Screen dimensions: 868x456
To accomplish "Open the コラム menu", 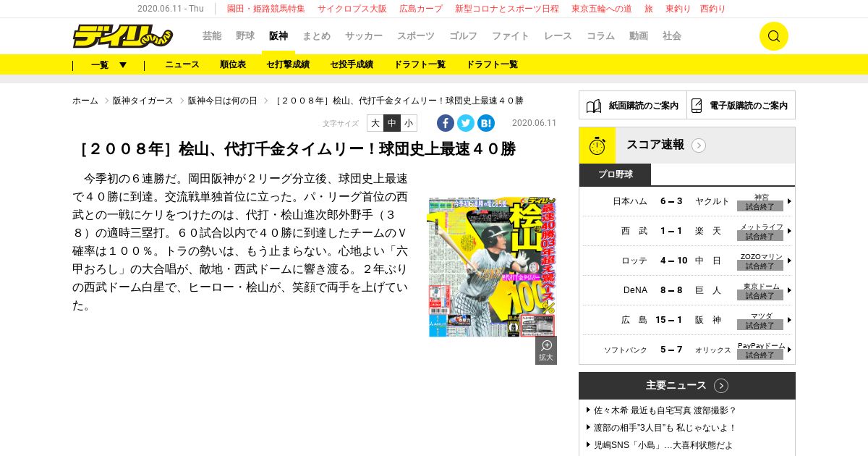I will (600, 36).
